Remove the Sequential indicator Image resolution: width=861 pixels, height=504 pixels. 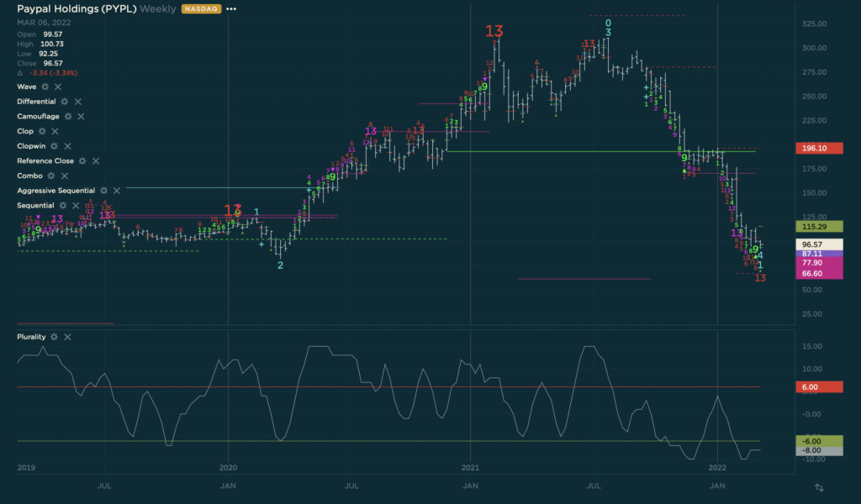point(76,205)
